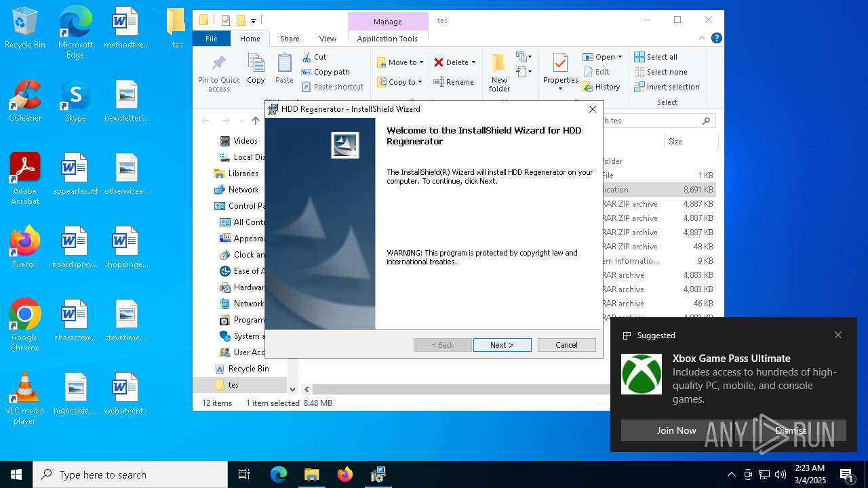
Task: Click Join Now on Xbox notification
Action: [x=676, y=430]
